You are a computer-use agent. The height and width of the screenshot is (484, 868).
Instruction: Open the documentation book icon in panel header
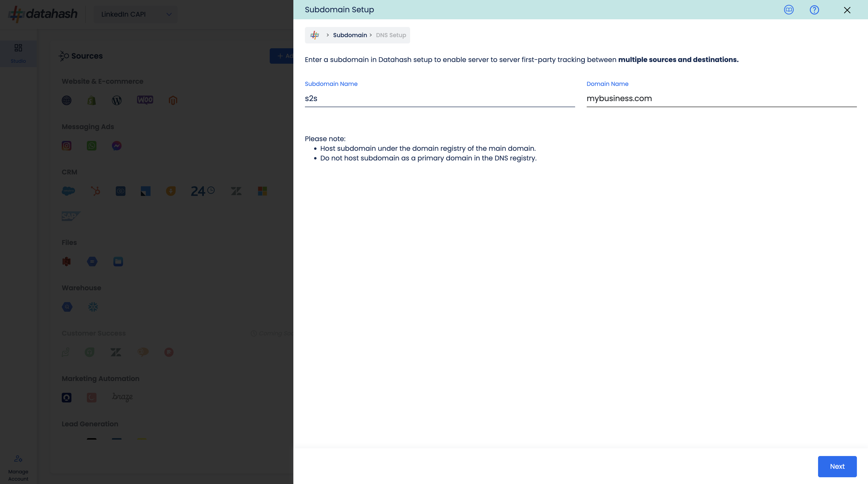(788, 10)
